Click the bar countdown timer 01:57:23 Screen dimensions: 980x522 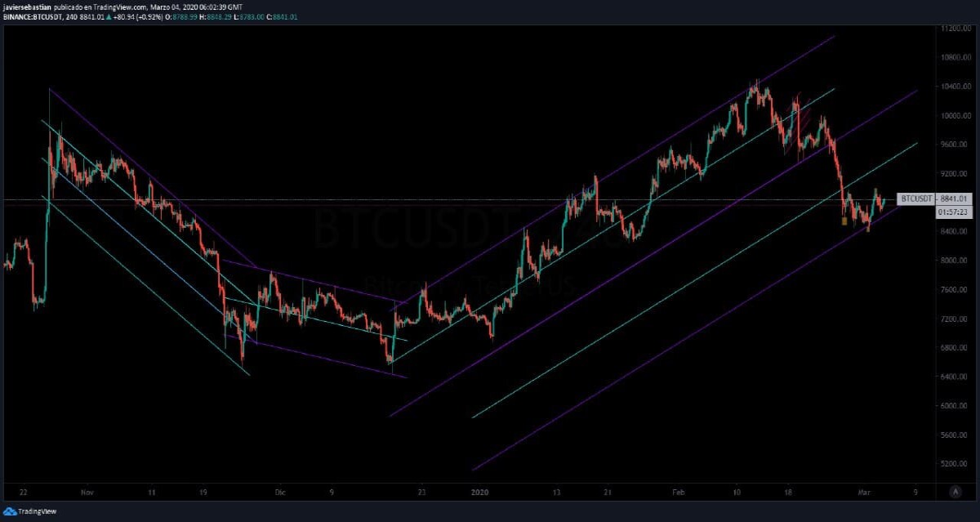coord(953,212)
